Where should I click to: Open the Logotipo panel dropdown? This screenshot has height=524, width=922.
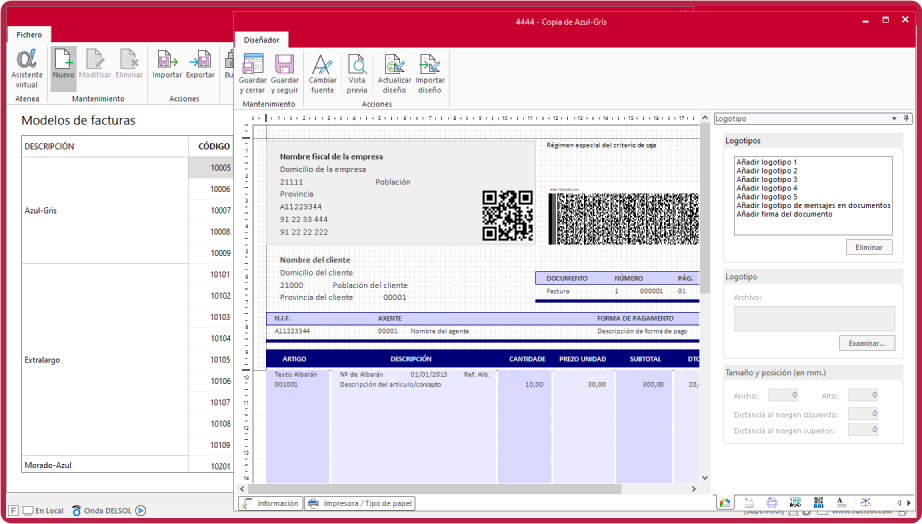point(894,118)
